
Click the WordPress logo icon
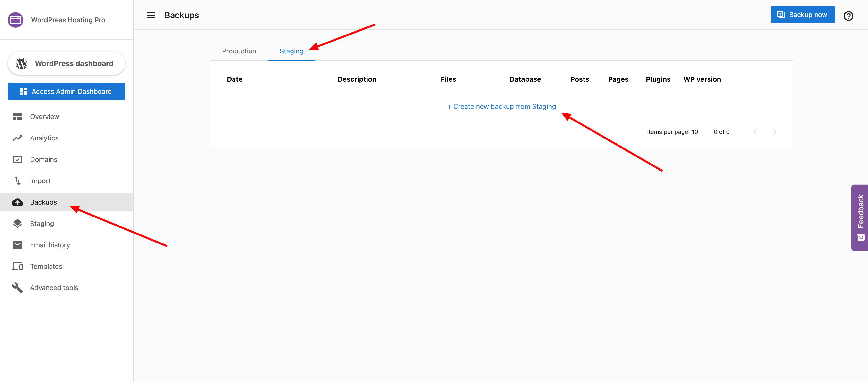point(21,63)
